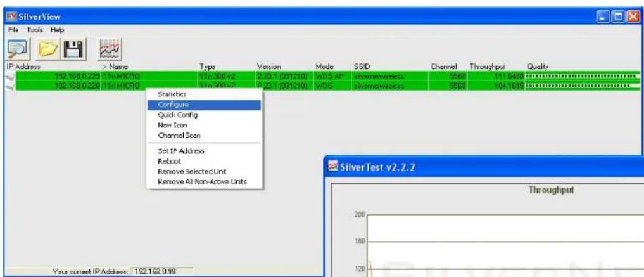The height and width of the screenshot is (277, 644).
Task: Click the device icon beside 192.168.0.228 row
Action: pos(10,86)
